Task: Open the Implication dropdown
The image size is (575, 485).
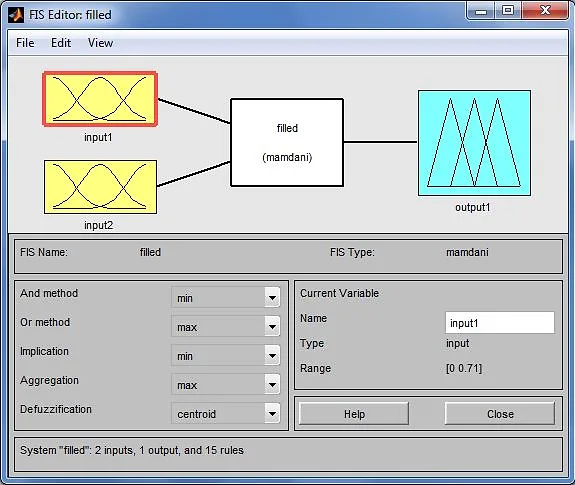Action: click(x=226, y=355)
